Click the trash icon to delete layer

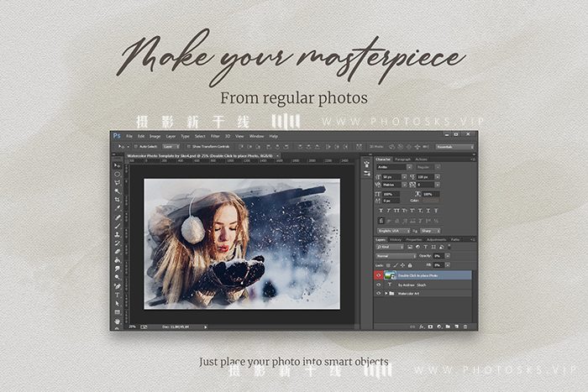[x=465, y=327]
